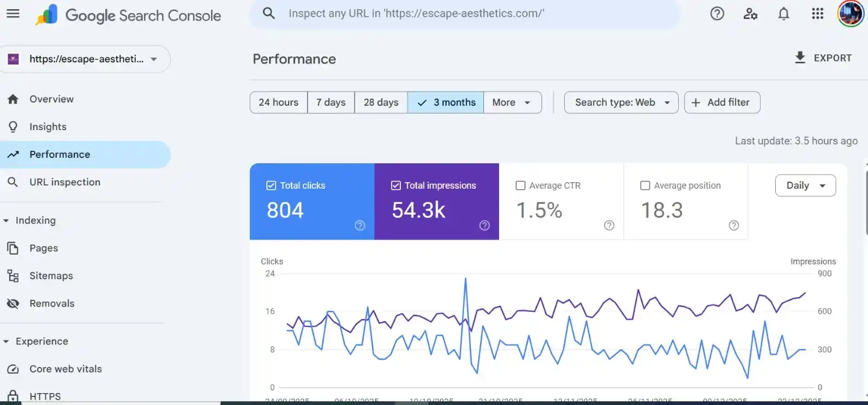Screen dimensions: 868x405
Task: Click the Google Search Console logo
Action: (128, 15)
